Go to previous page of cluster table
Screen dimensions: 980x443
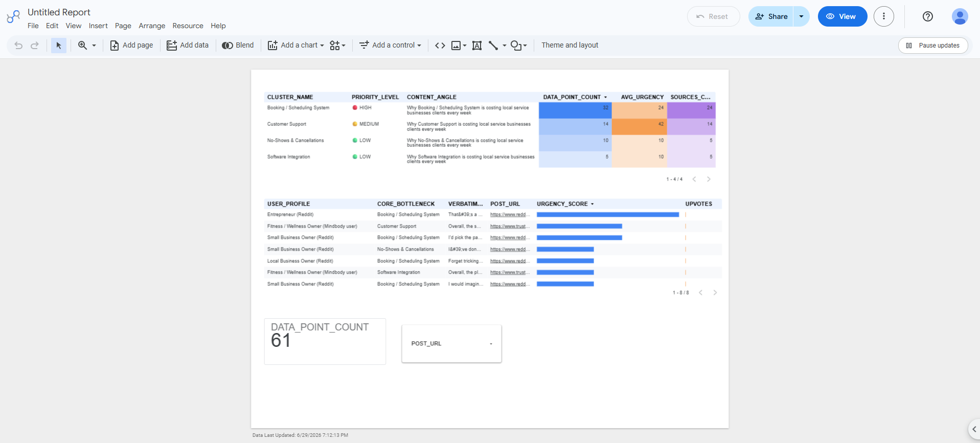click(x=694, y=179)
